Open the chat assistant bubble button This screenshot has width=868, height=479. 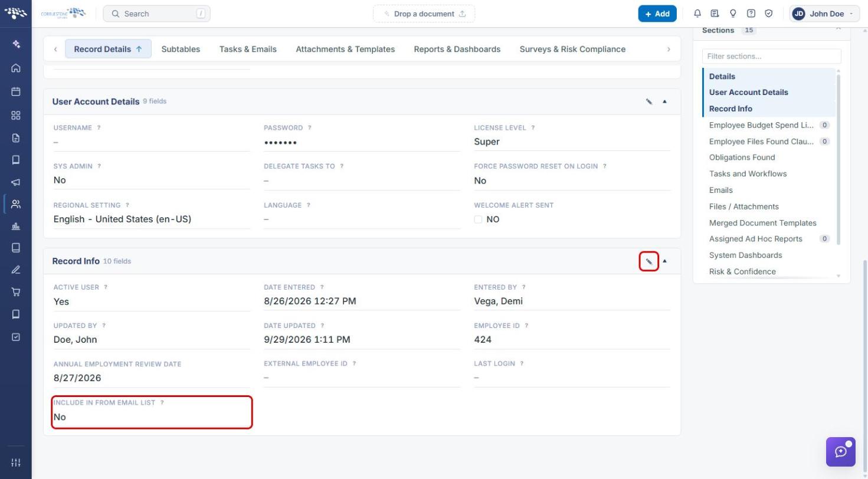tap(841, 452)
